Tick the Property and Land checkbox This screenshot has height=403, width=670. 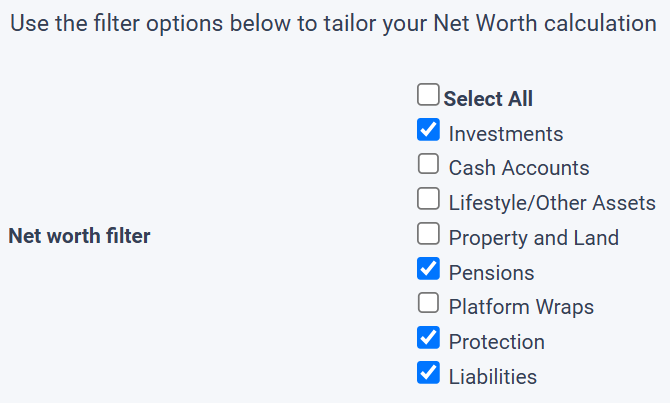pos(428,234)
